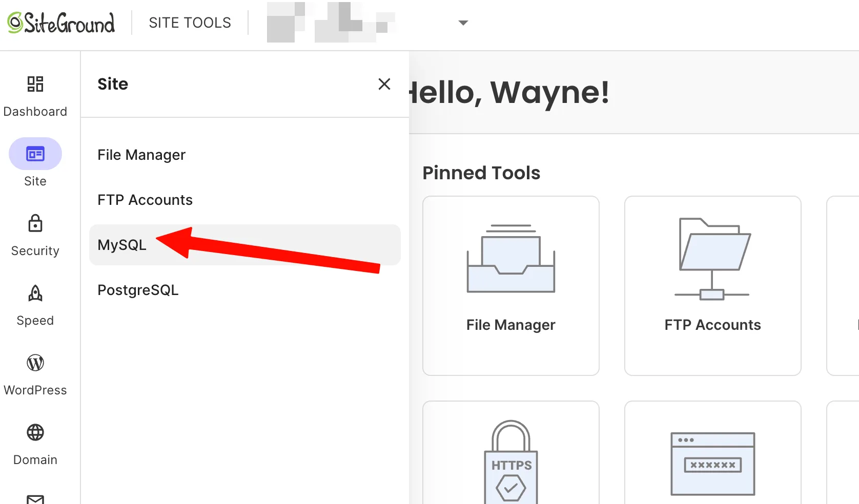Click the blurred site name selector
Image resolution: width=859 pixels, height=504 pixels.
[x=331, y=23]
